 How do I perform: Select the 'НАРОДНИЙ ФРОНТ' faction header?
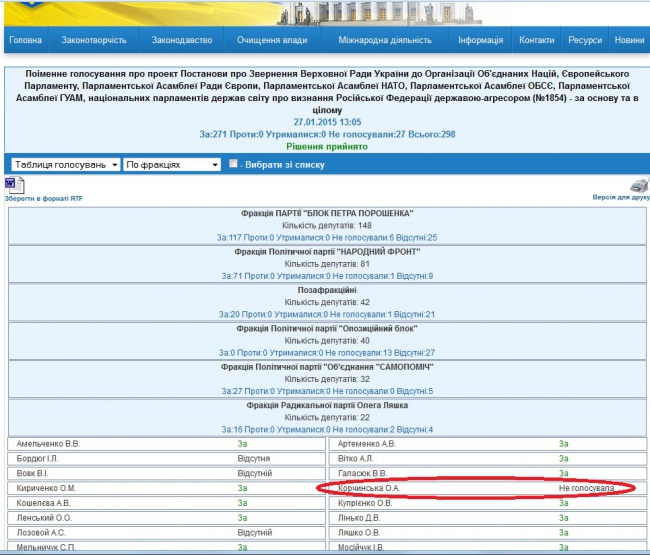327,251
